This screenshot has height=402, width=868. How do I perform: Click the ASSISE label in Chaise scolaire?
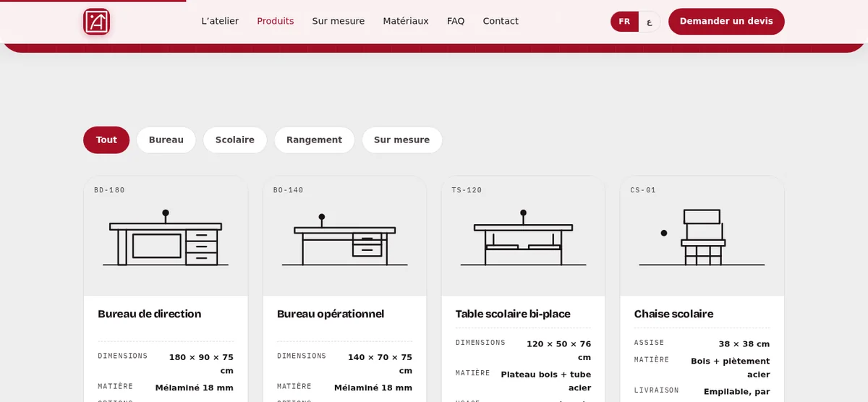(649, 343)
